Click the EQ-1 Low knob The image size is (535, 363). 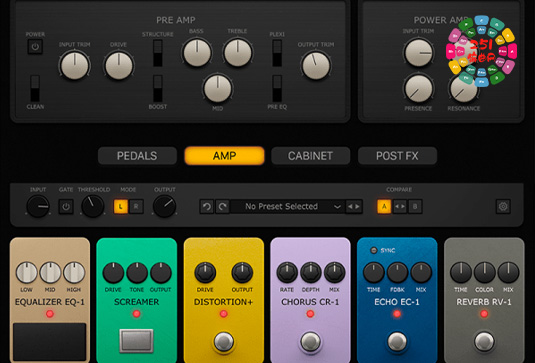point(26,273)
